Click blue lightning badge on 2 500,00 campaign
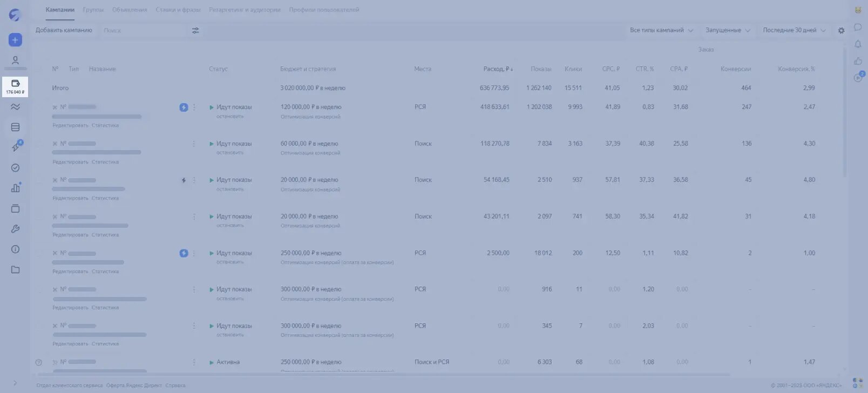The height and width of the screenshot is (393, 868). pyautogui.click(x=184, y=253)
